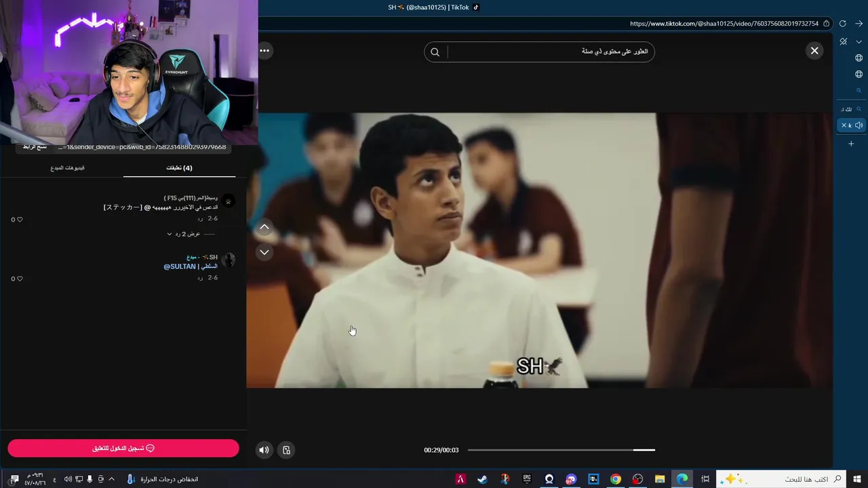Click the Edge forward arrow button
Viewport: 868px width, 488px height.
coord(859,23)
